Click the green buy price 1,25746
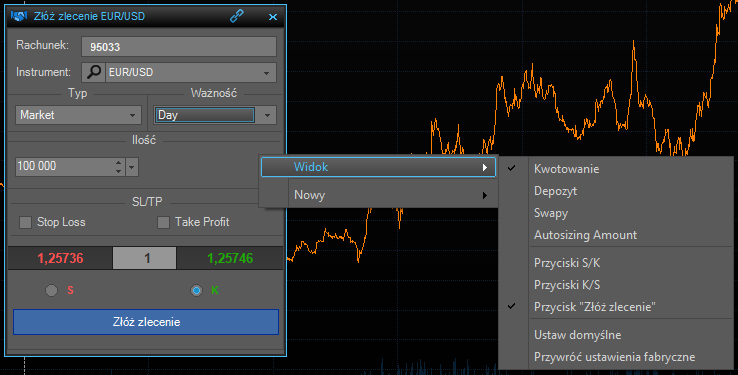This screenshot has width=738, height=375. pos(230,258)
